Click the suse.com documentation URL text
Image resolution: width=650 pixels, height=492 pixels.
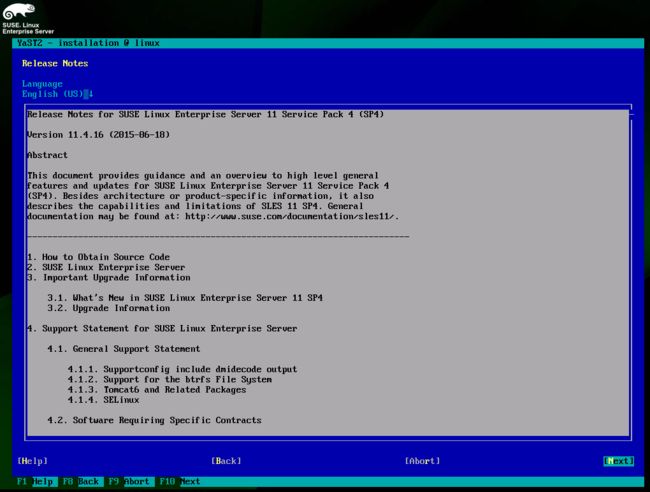(292, 216)
